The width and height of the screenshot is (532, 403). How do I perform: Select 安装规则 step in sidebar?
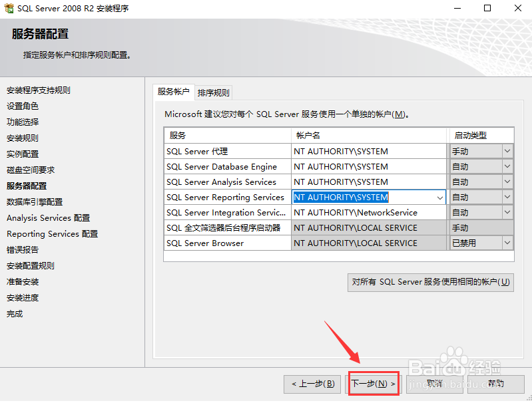23,138
